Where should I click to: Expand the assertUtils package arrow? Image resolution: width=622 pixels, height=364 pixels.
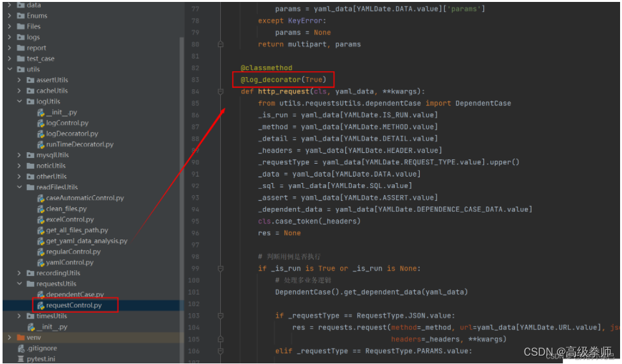[19, 80]
